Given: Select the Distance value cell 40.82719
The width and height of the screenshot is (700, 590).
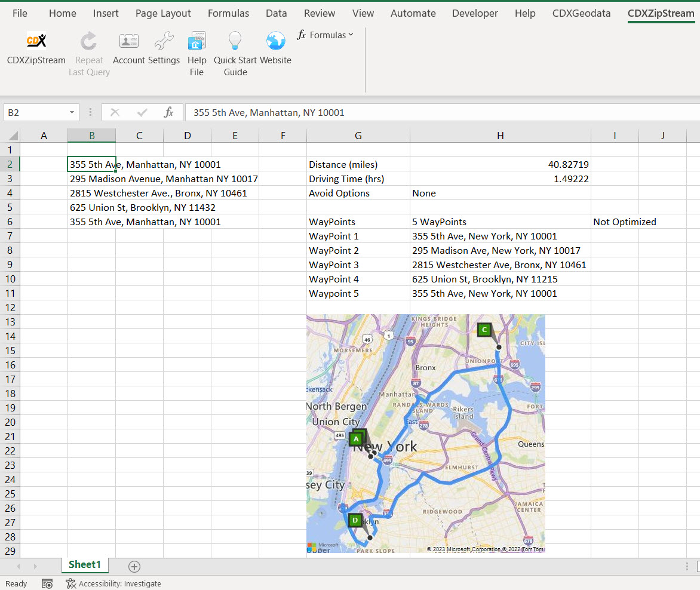Looking at the screenshot, I should 500,164.
